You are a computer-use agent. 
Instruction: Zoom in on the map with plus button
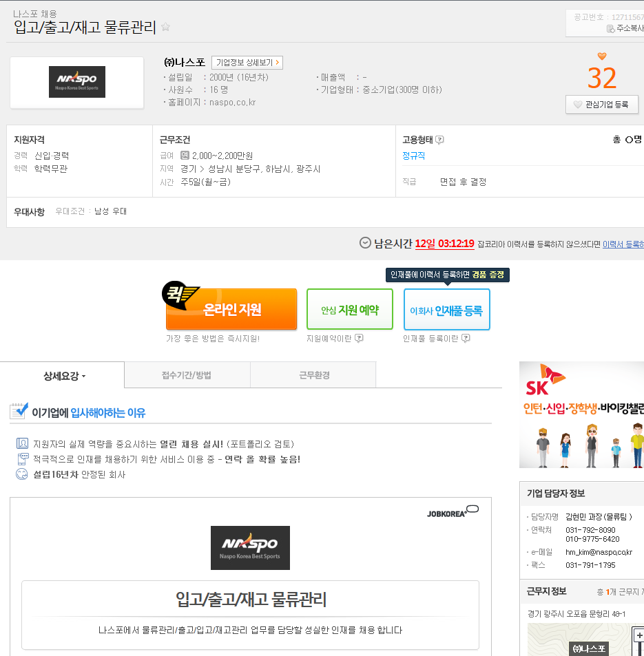point(639,635)
